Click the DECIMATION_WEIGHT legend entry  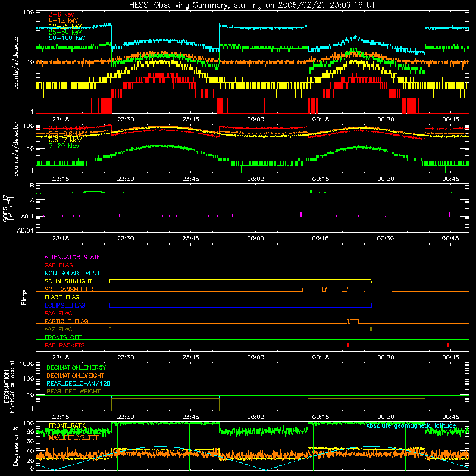pyautogui.click(x=76, y=375)
